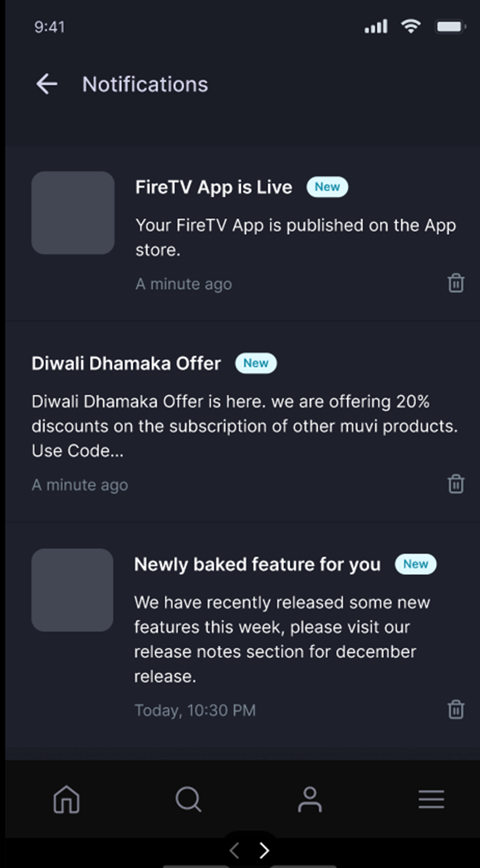Open the Profile tab icon

[x=310, y=800]
